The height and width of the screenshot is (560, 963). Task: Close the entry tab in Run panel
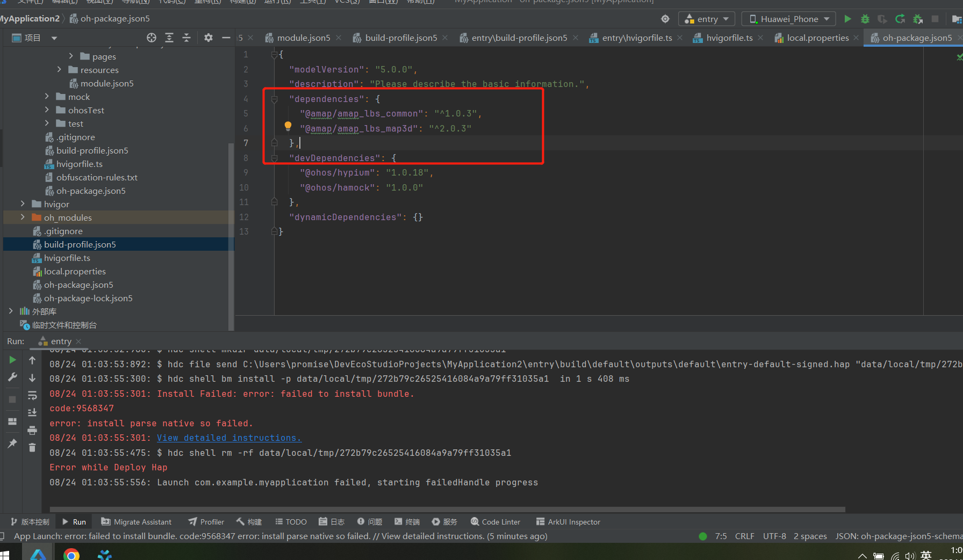(x=78, y=341)
